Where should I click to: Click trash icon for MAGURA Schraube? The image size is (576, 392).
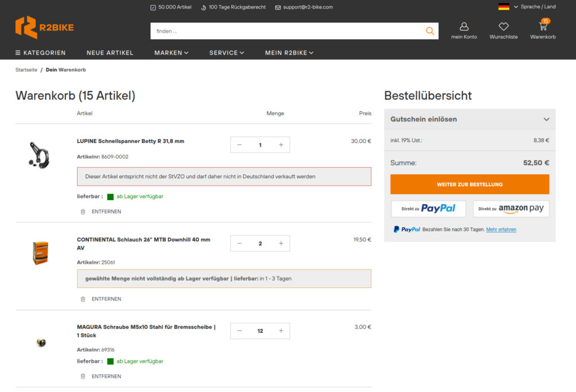[83, 376]
